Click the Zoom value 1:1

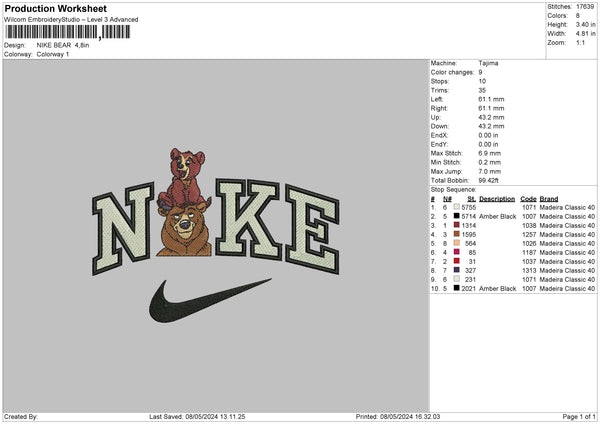pyautogui.click(x=580, y=42)
